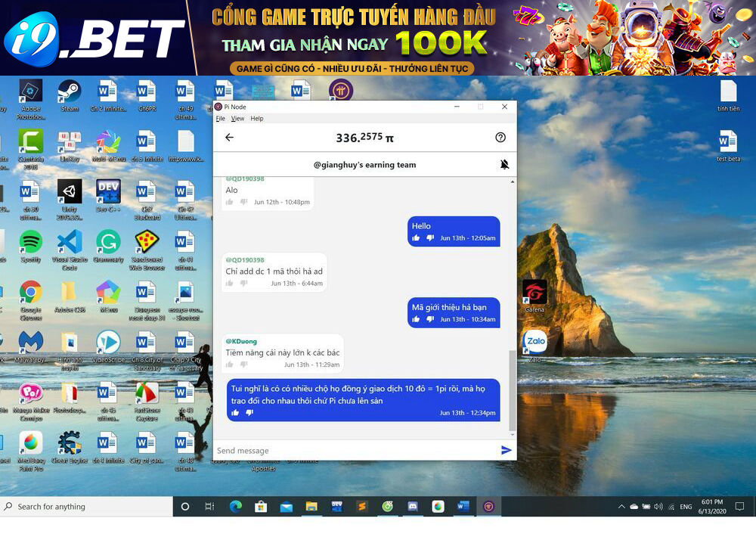Click the i9.BET banner advertisement

point(378,38)
